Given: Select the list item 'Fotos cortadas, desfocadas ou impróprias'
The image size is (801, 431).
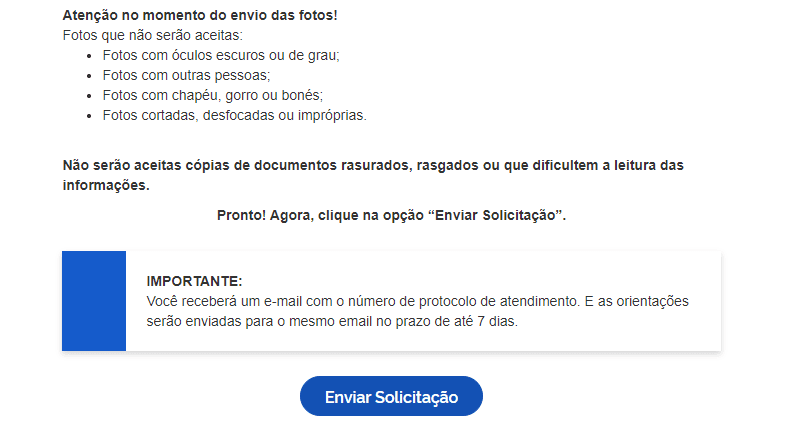Looking at the screenshot, I should coord(234,116).
